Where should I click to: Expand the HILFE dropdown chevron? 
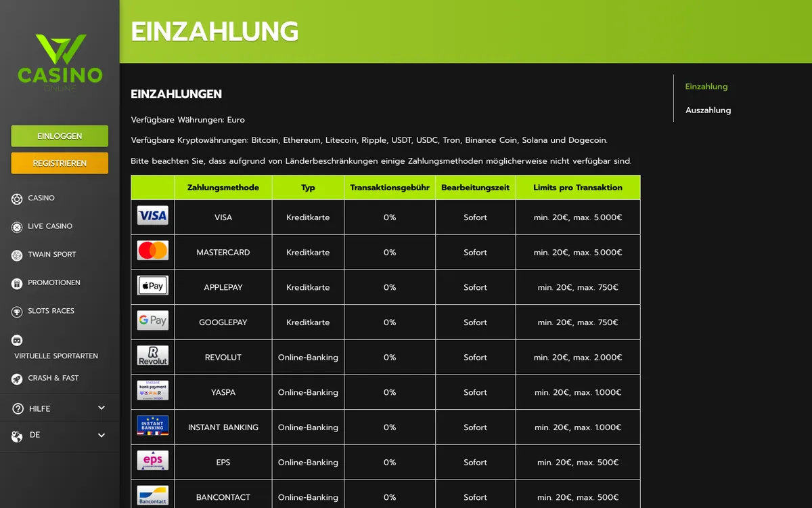tap(101, 408)
